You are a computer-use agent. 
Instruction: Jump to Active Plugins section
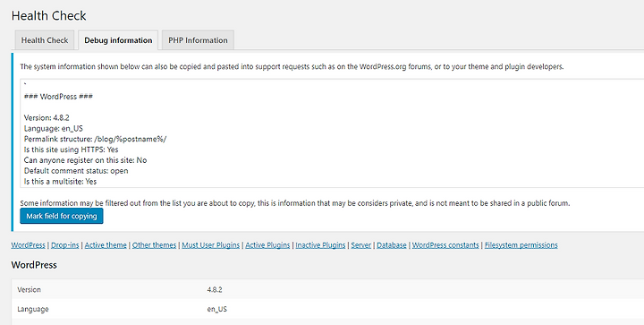pyautogui.click(x=267, y=245)
